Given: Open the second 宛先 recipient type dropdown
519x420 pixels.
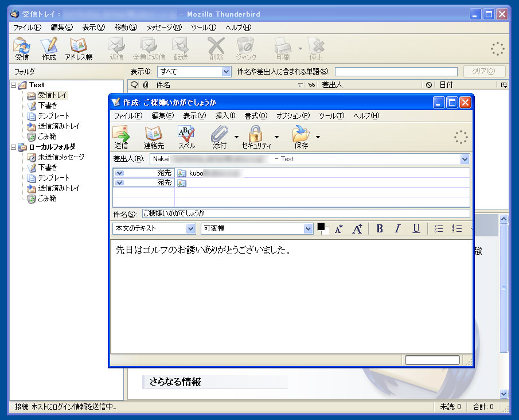Looking at the screenshot, I should pos(120,182).
